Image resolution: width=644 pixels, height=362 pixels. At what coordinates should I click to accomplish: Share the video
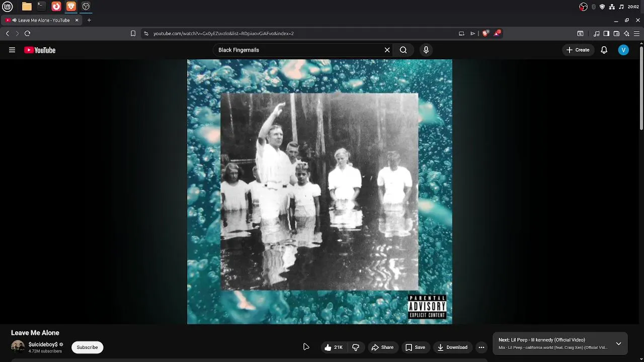382,347
